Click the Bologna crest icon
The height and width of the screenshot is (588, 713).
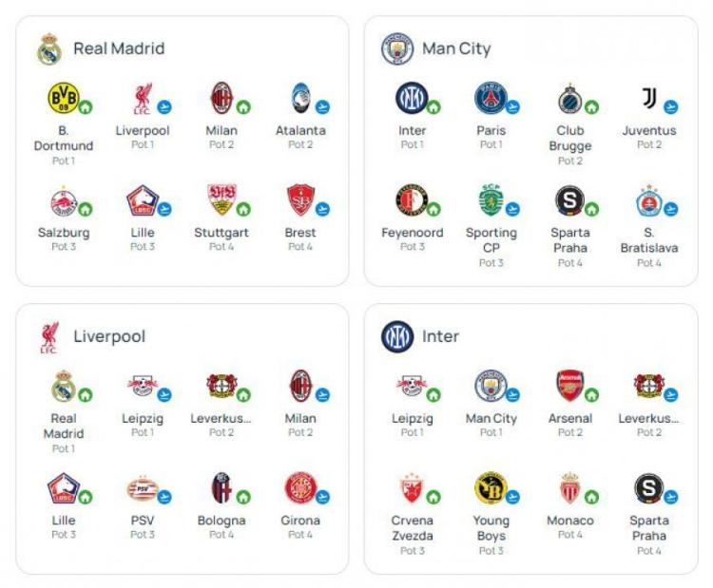(222, 488)
